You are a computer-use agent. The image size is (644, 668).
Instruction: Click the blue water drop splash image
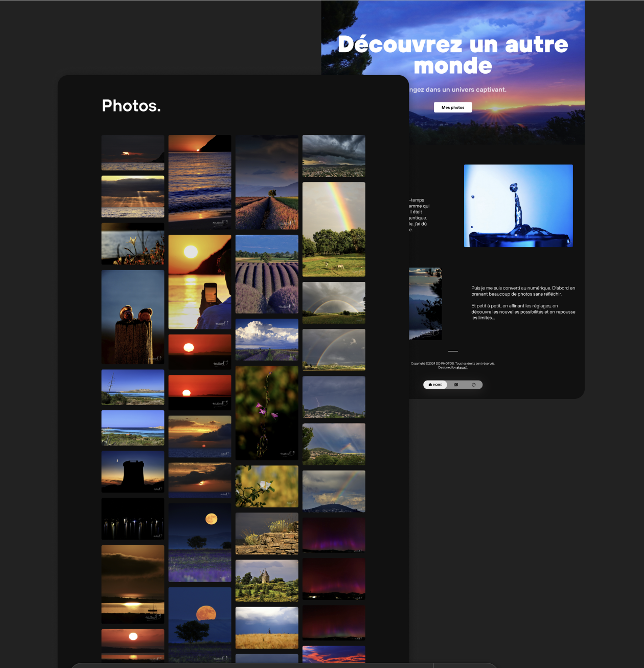[x=518, y=206]
